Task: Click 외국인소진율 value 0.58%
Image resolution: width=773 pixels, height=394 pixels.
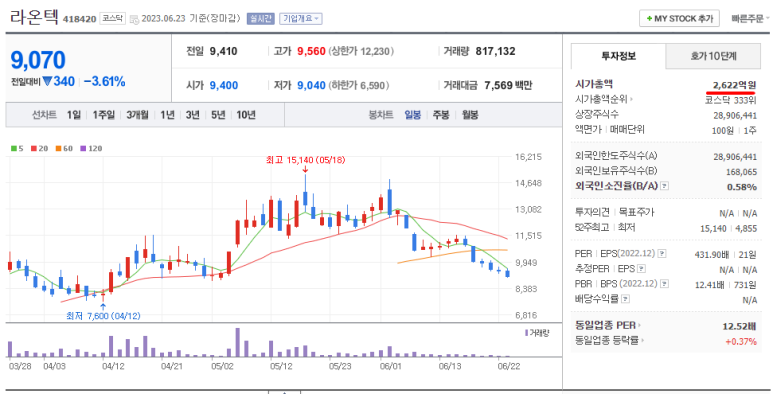Action: [741, 187]
